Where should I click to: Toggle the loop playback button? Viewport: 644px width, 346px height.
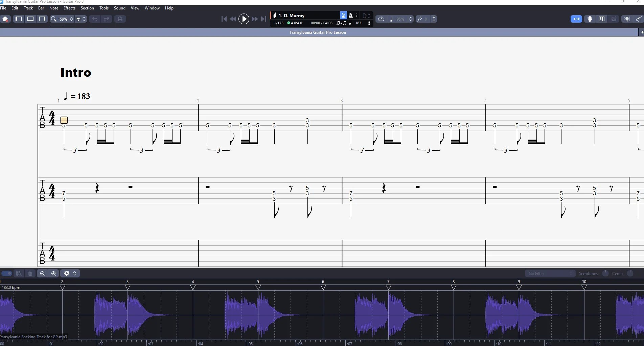coord(381,19)
